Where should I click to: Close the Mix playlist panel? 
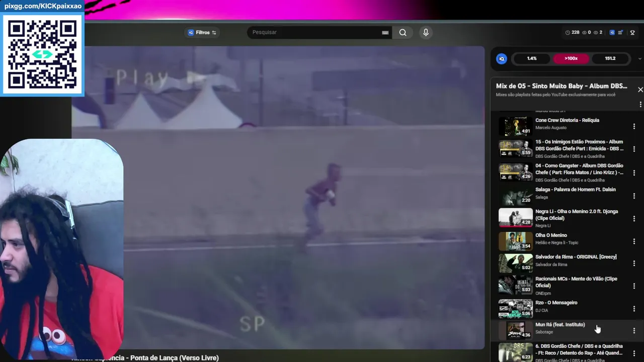pos(640,89)
